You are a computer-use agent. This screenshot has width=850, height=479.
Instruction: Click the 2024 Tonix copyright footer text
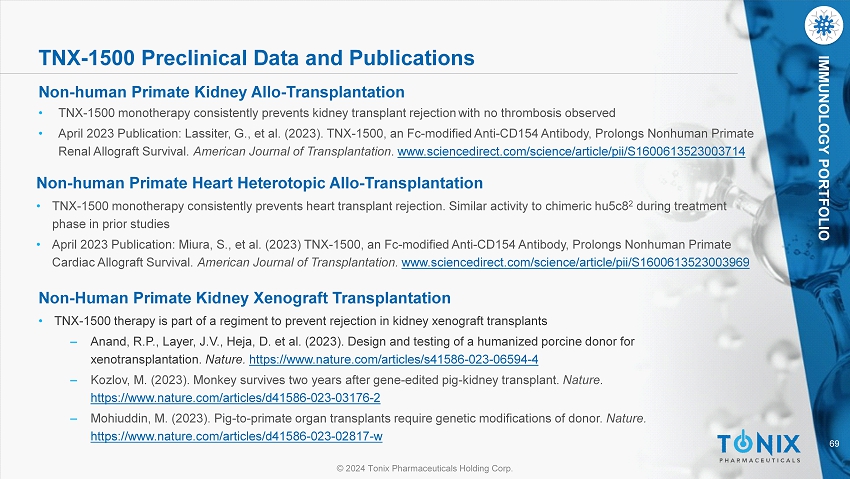coord(425,467)
